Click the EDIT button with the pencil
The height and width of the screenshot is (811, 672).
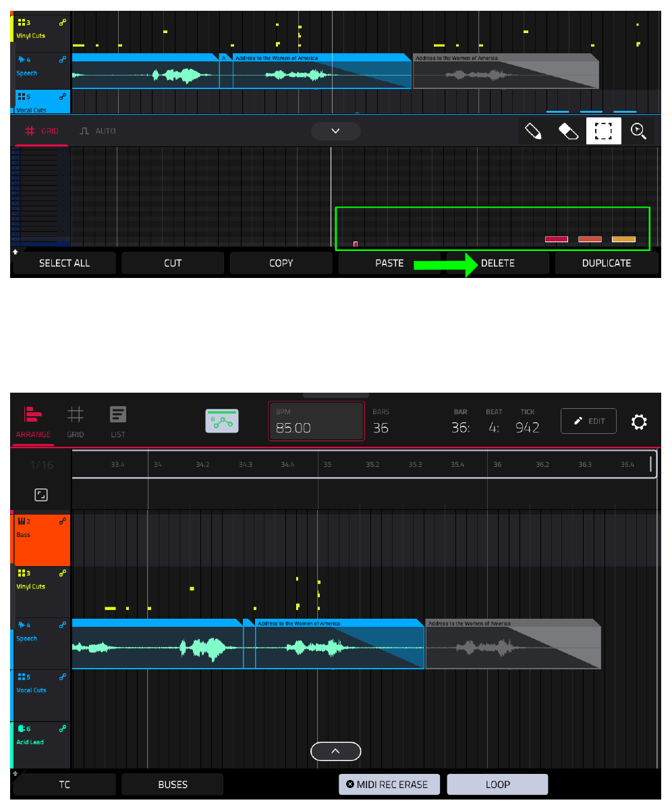tap(588, 421)
